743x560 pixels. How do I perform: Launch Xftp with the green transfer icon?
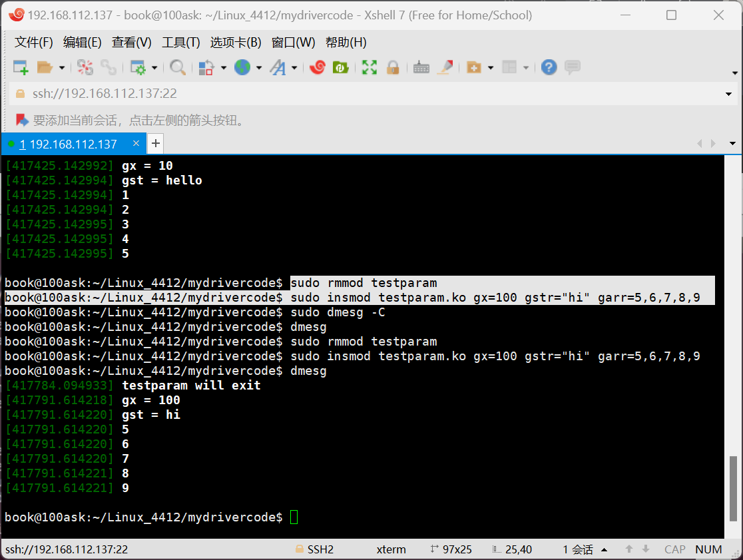coord(340,67)
